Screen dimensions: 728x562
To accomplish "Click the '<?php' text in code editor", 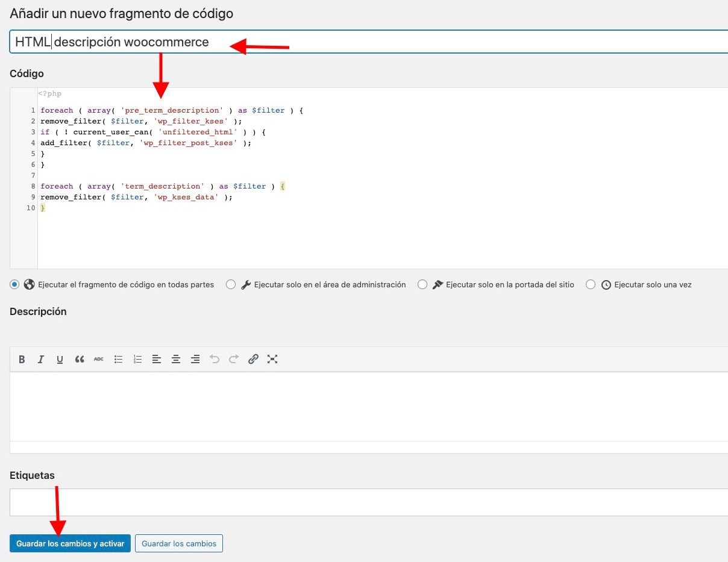I will tap(49, 93).
